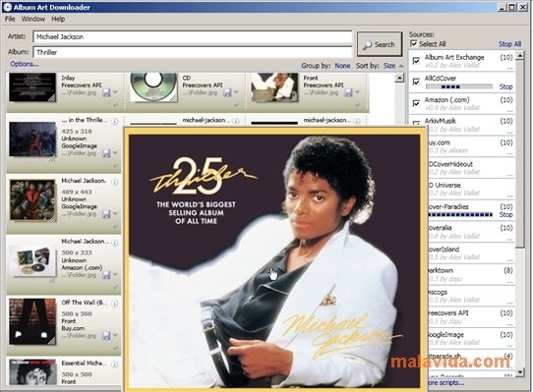Disable the Amazon (.com) source checkbox
The width and height of the screenshot is (533, 392).
coord(416,103)
